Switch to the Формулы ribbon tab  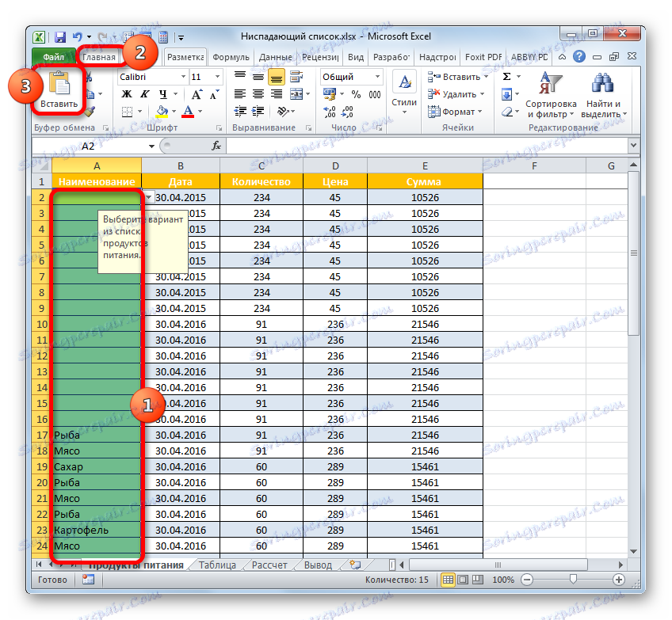pos(231,57)
